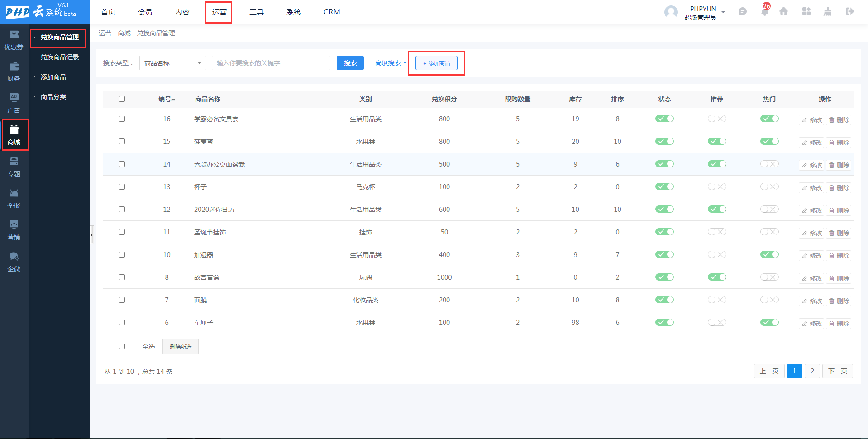Toggle 推荐 switch for 菠萝蜜
Viewport: 868px width, 439px height.
click(x=717, y=141)
